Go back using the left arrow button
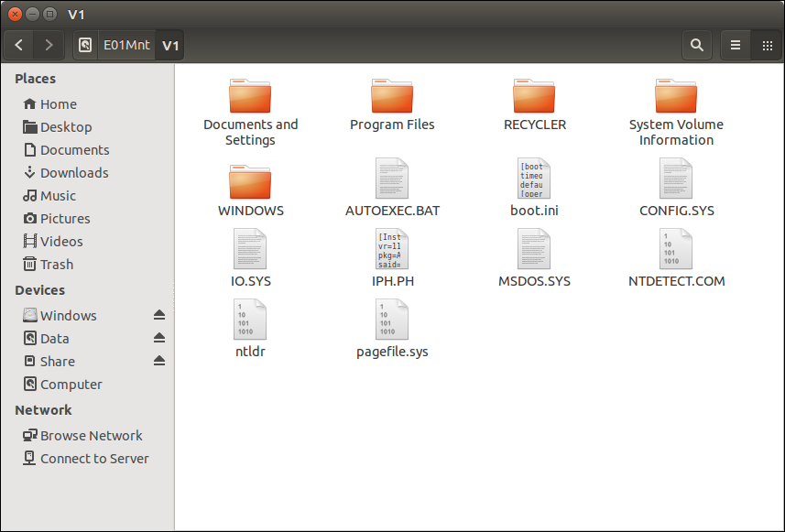The height and width of the screenshot is (532, 785). (19, 45)
